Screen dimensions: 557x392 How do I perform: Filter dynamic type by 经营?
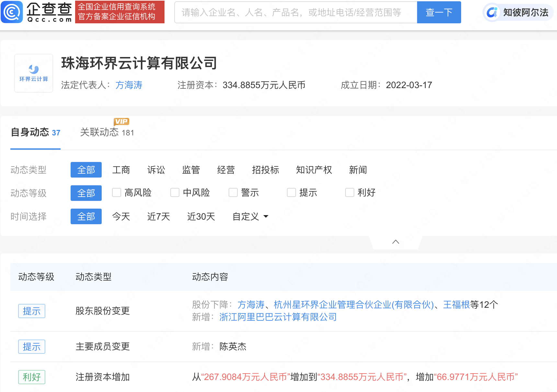(226, 170)
